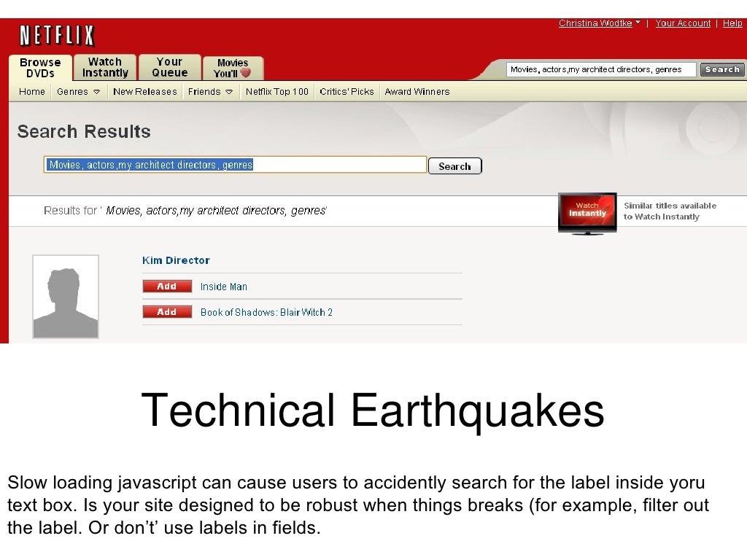Go to the Home menu item

(32, 91)
